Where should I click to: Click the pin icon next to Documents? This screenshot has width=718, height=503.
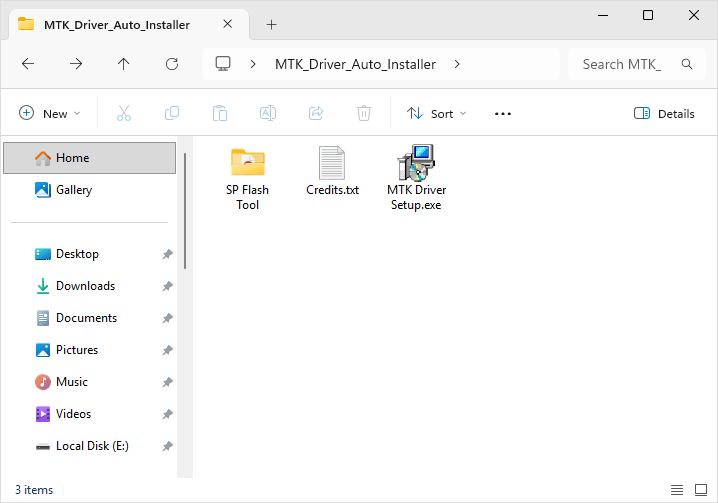168,318
